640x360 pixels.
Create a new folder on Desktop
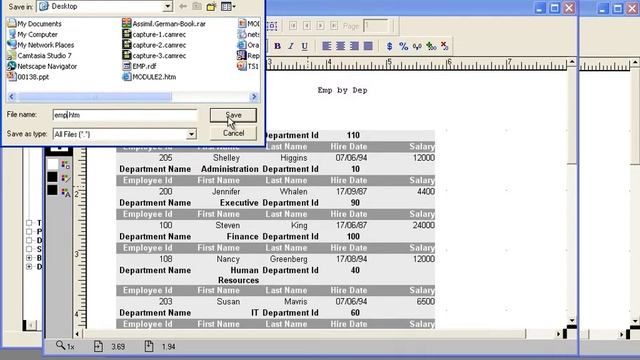pos(211,6)
